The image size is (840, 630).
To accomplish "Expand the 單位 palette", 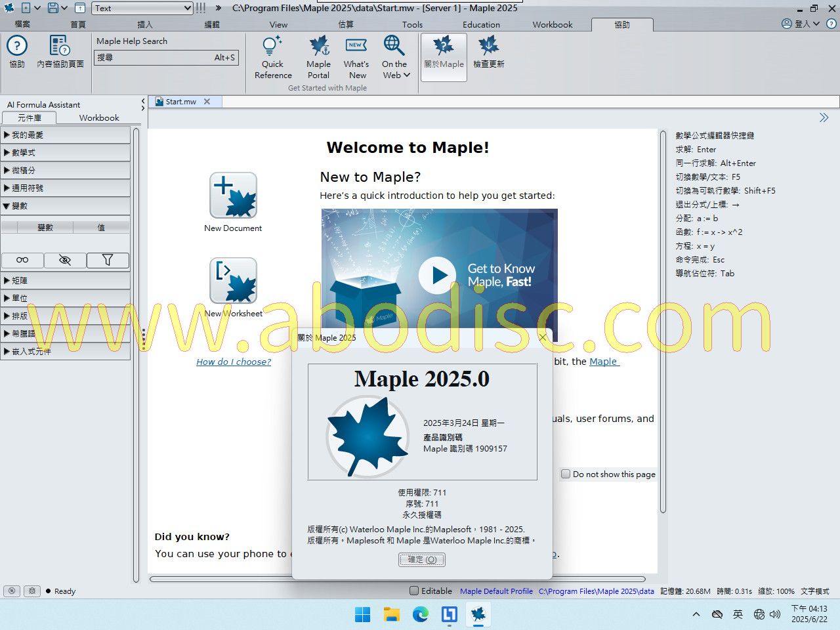I will click(66, 298).
